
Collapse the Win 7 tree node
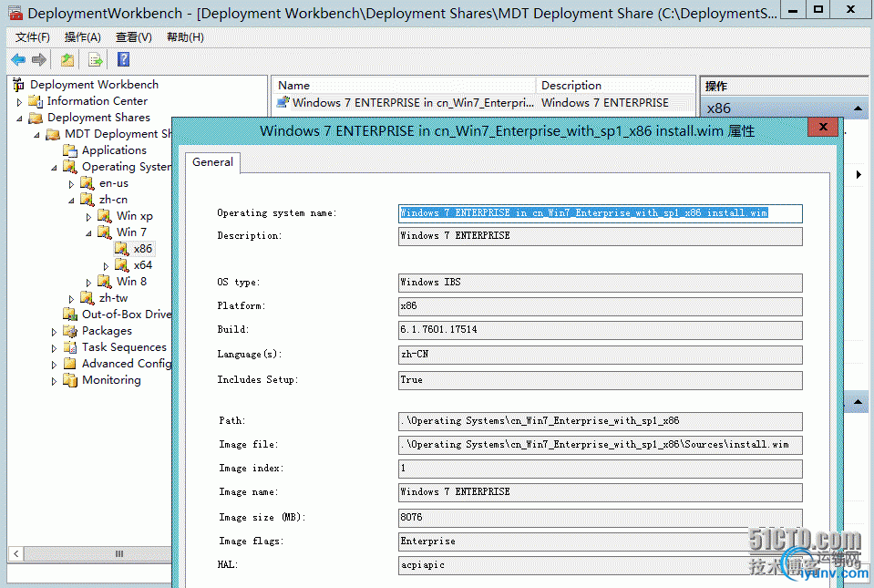pos(89,232)
